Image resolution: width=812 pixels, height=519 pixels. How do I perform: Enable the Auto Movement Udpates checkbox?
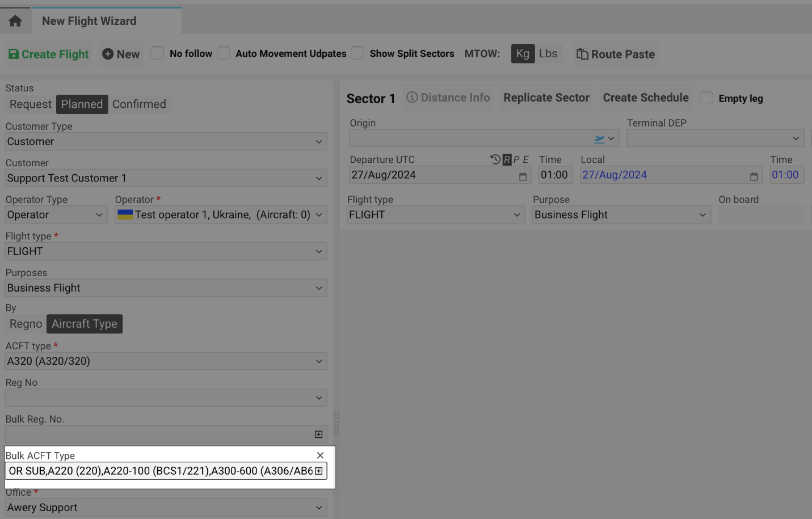pos(224,53)
